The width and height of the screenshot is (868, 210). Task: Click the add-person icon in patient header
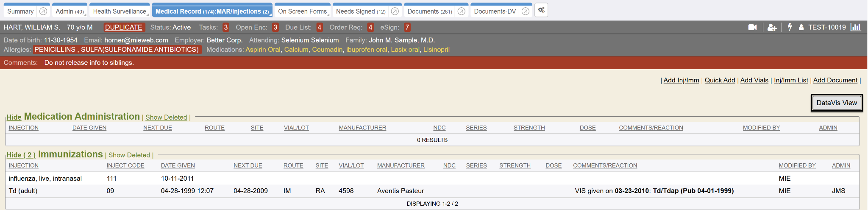coord(772,28)
